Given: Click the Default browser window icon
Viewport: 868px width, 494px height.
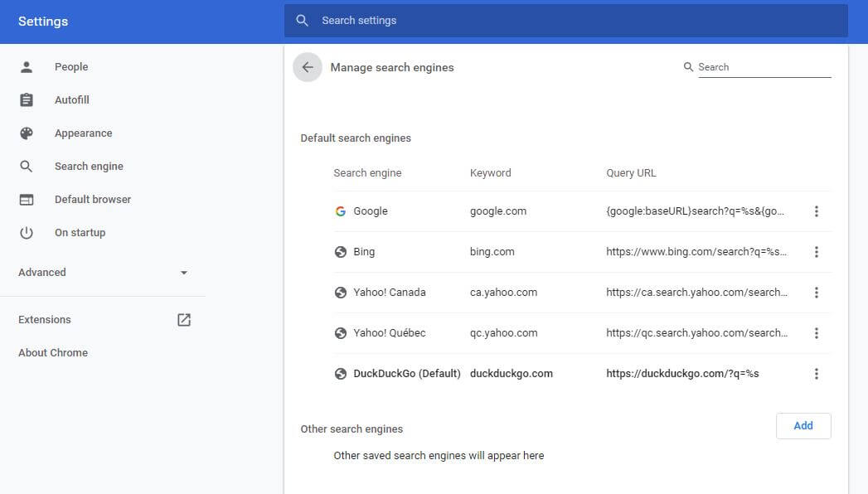Looking at the screenshot, I should pyautogui.click(x=26, y=200).
